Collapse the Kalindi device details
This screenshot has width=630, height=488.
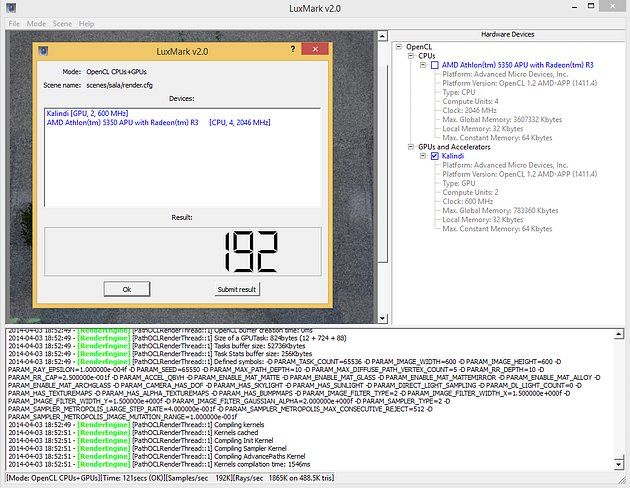[x=423, y=156]
